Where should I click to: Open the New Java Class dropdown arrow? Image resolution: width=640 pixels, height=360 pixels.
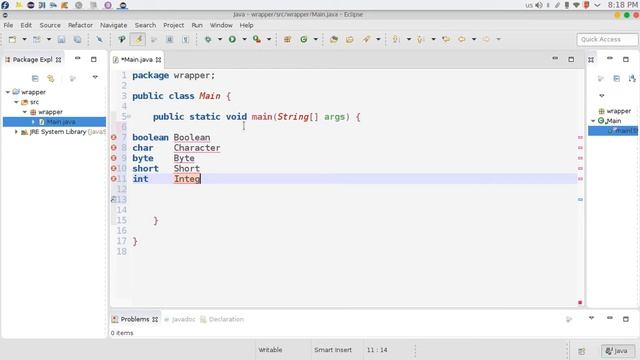point(316,40)
